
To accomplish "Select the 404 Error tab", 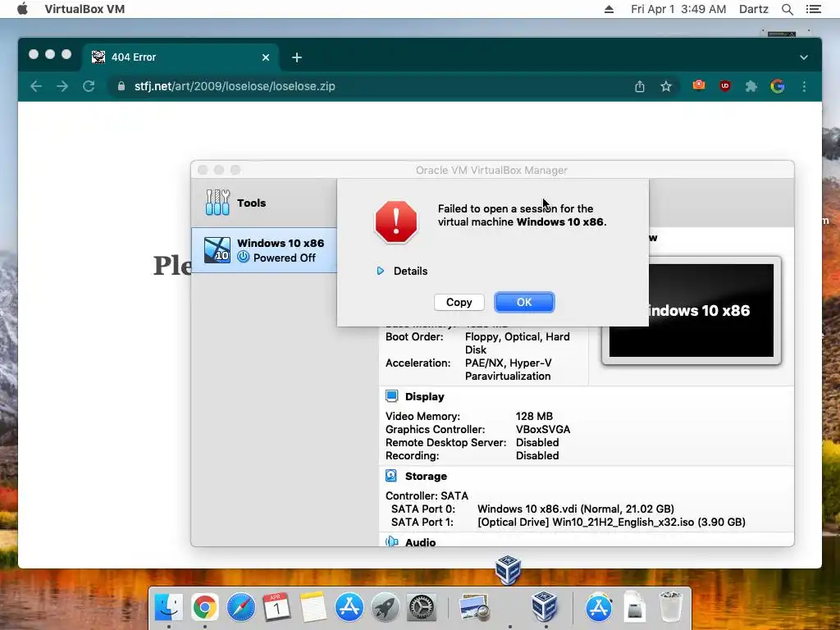I will [180, 57].
